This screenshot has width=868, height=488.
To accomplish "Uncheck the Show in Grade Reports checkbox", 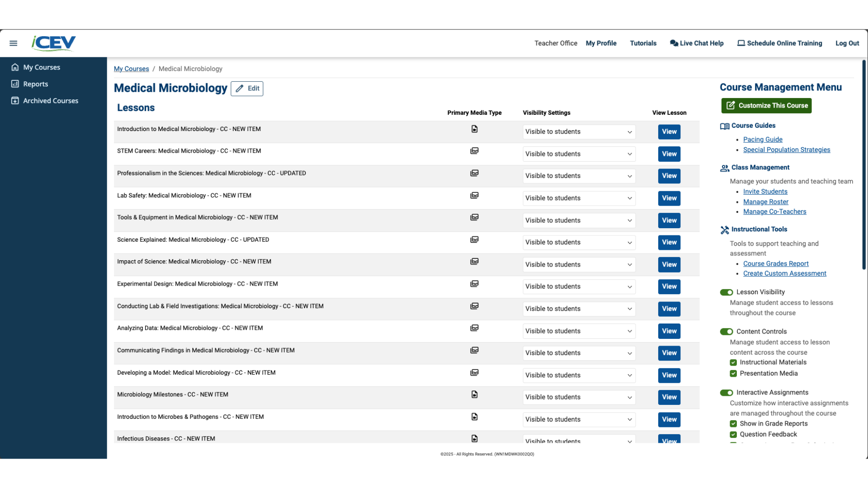I will pos(733,424).
